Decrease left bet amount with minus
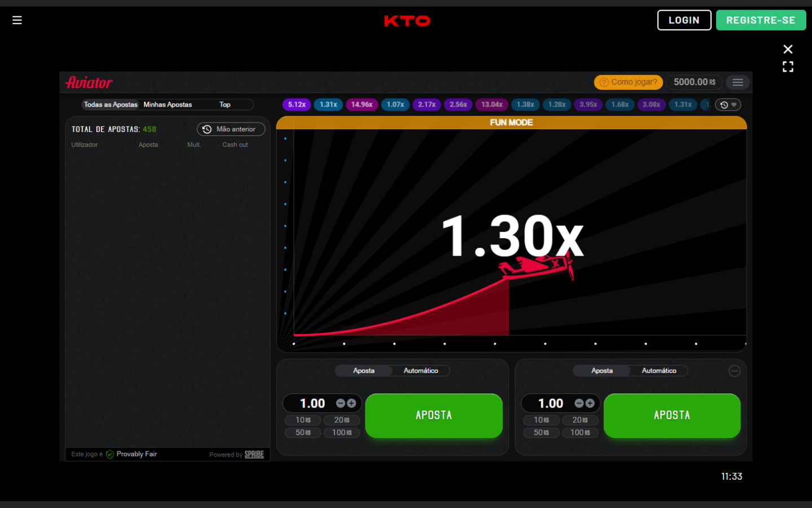 [341, 403]
